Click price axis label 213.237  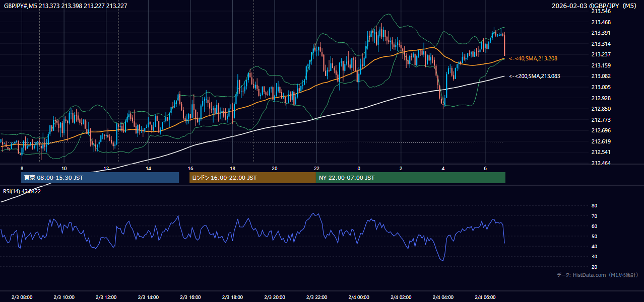point(601,55)
